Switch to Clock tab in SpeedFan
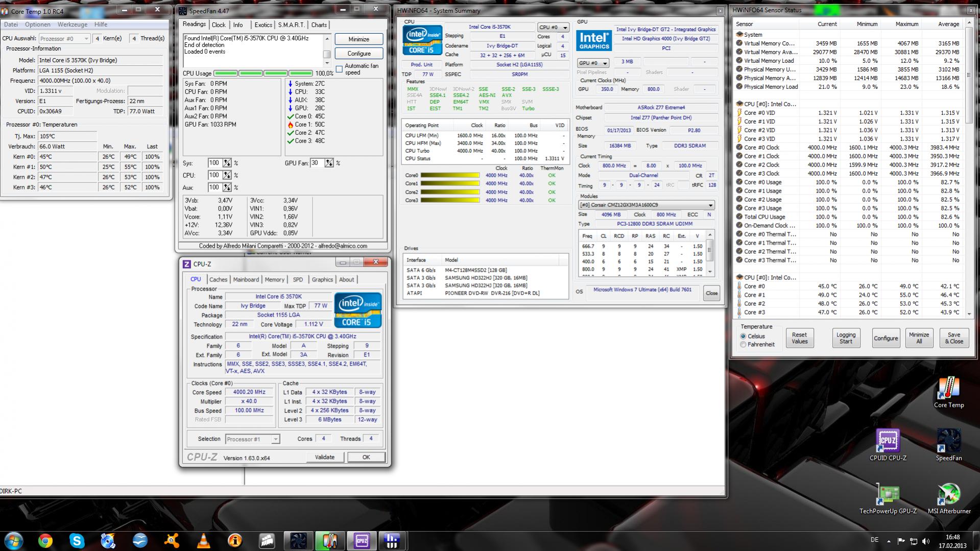The width and height of the screenshot is (980, 551). point(219,25)
